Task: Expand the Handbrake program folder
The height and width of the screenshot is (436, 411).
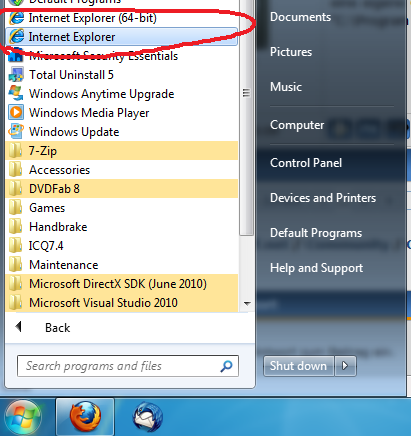Action: tap(122, 227)
